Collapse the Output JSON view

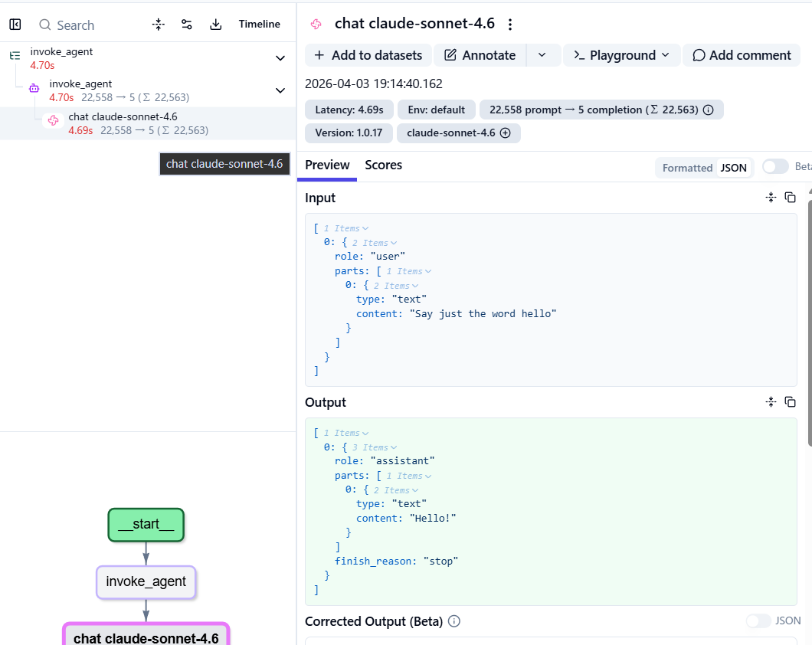point(771,401)
